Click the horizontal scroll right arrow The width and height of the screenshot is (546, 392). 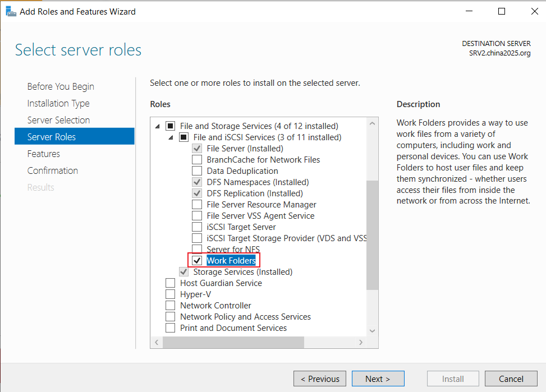tap(361, 342)
